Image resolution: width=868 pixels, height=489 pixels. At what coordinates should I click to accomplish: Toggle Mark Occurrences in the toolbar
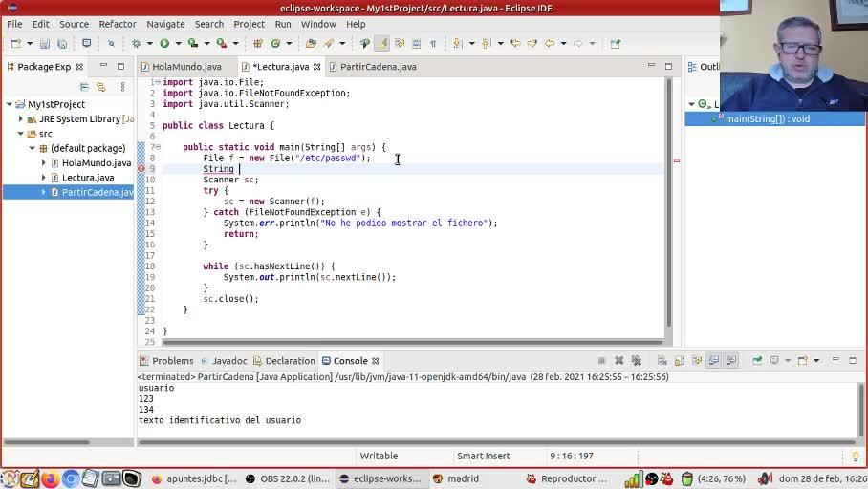coord(382,43)
